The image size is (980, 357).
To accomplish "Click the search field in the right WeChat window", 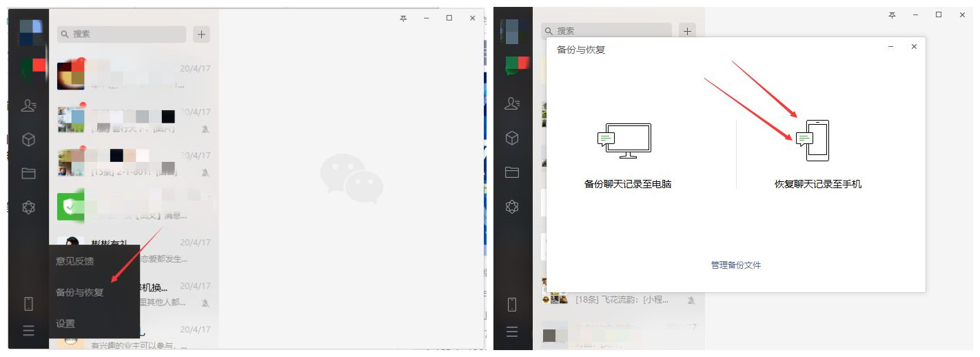I will pyautogui.click(x=606, y=30).
